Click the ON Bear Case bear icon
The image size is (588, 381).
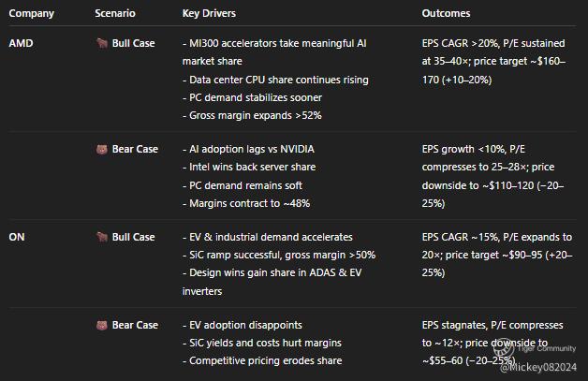point(101,325)
